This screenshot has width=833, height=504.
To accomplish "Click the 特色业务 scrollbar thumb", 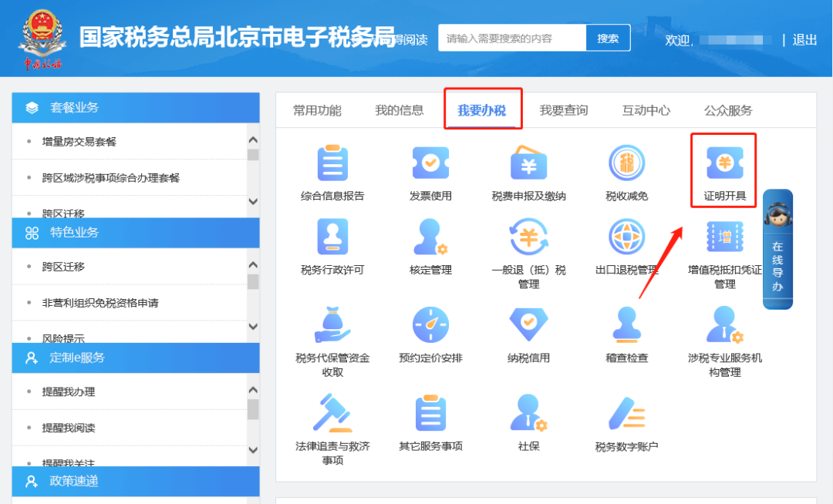I will 253,282.
